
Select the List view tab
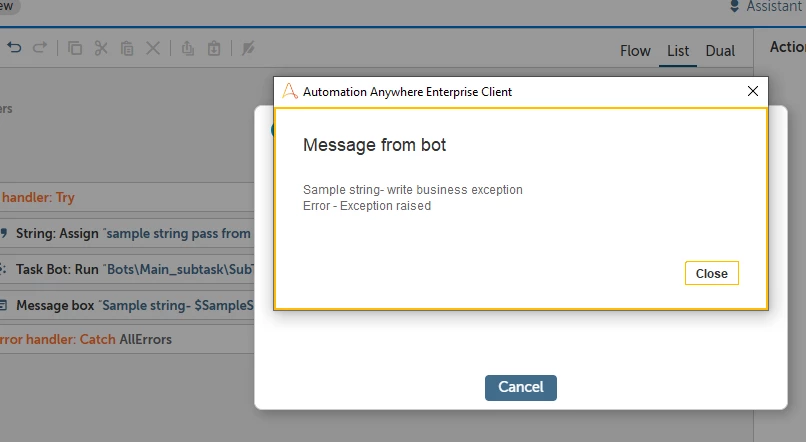click(x=677, y=51)
